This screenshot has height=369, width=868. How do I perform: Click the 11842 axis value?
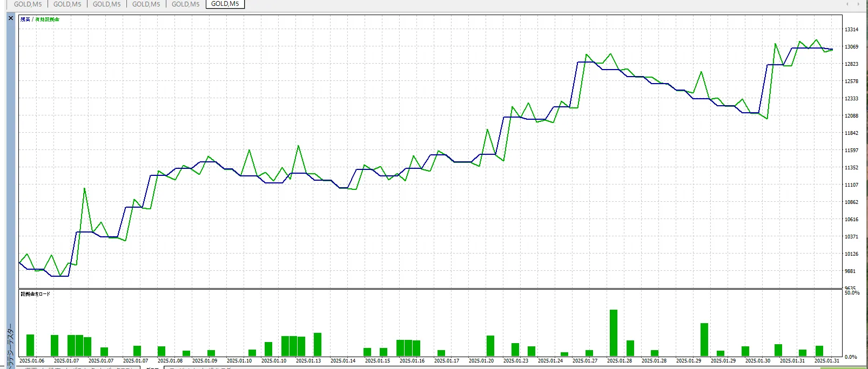point(852,133)
